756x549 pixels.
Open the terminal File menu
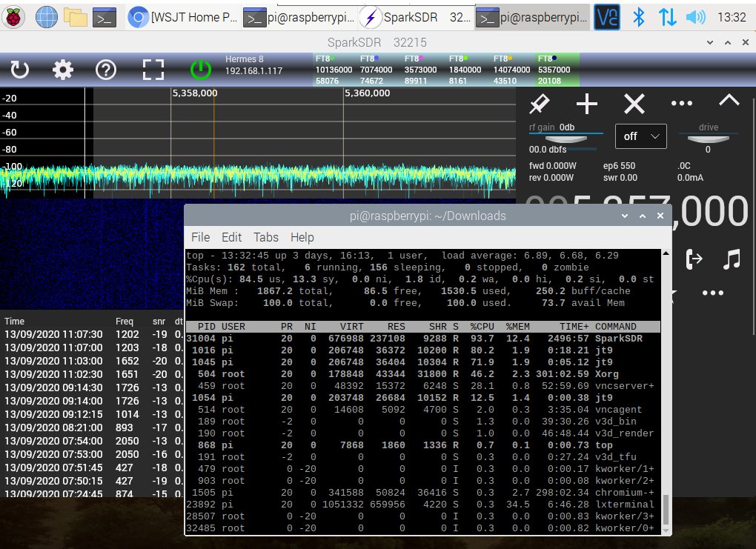coord(201,237)
